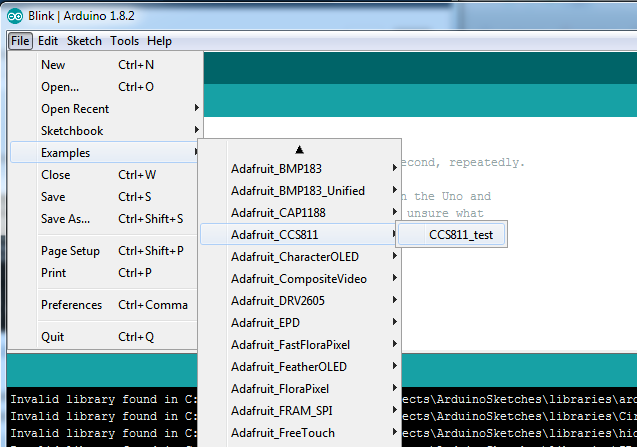Viewport: 637px width, 447px height.
Task: Open the CCS811_test example sketch
Action: (x=453, y=235)
